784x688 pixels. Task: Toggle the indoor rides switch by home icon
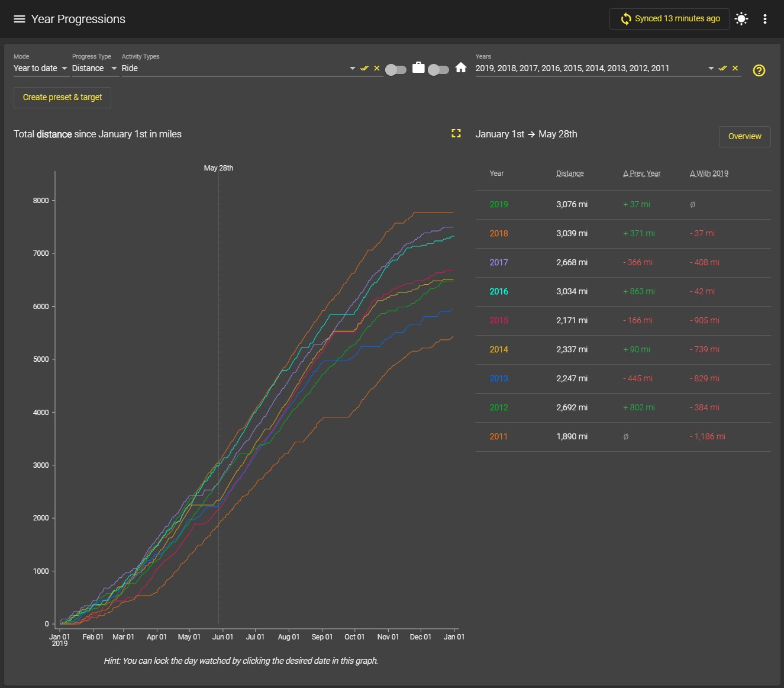438,70
